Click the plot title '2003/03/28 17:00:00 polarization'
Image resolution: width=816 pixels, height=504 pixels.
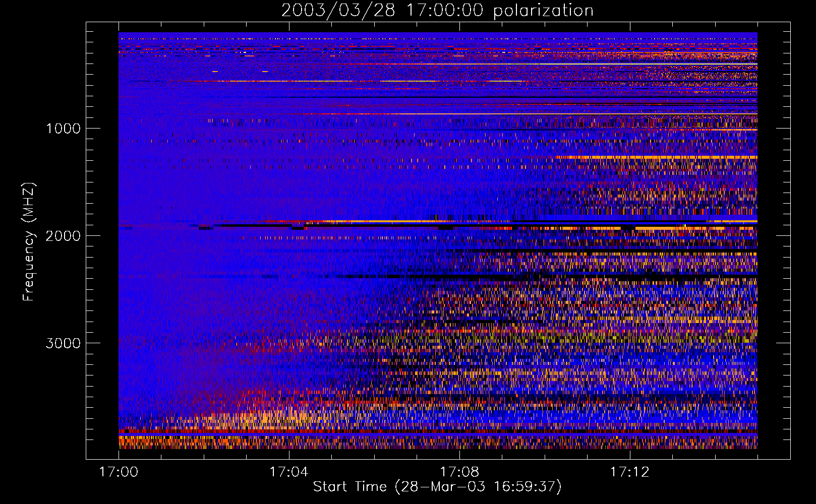coord(437,11)
